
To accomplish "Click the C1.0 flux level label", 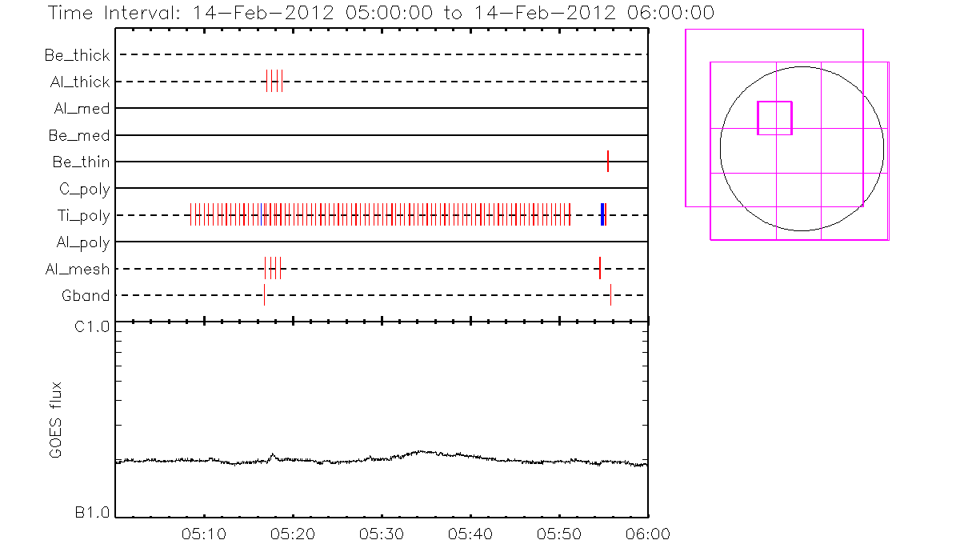I will click(92, 326).
